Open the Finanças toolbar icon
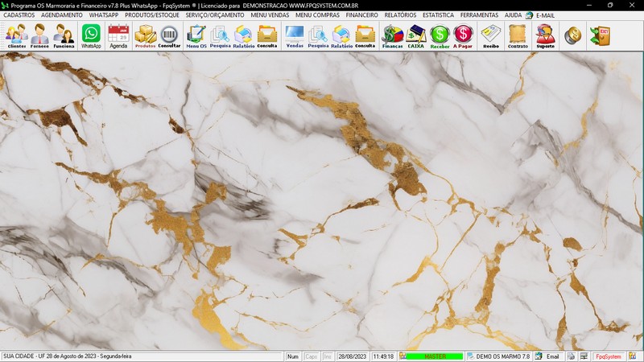The image size is (644, 362). coord(392,36)
